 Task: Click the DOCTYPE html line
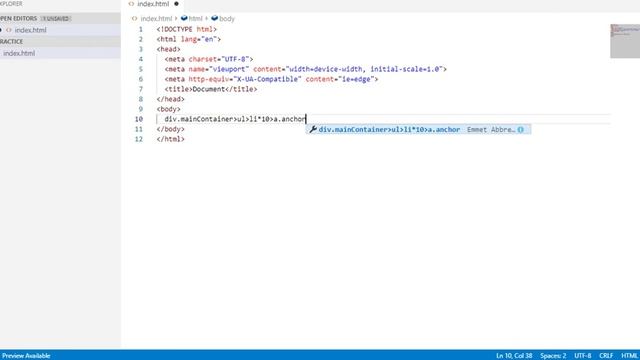[187, 29]
